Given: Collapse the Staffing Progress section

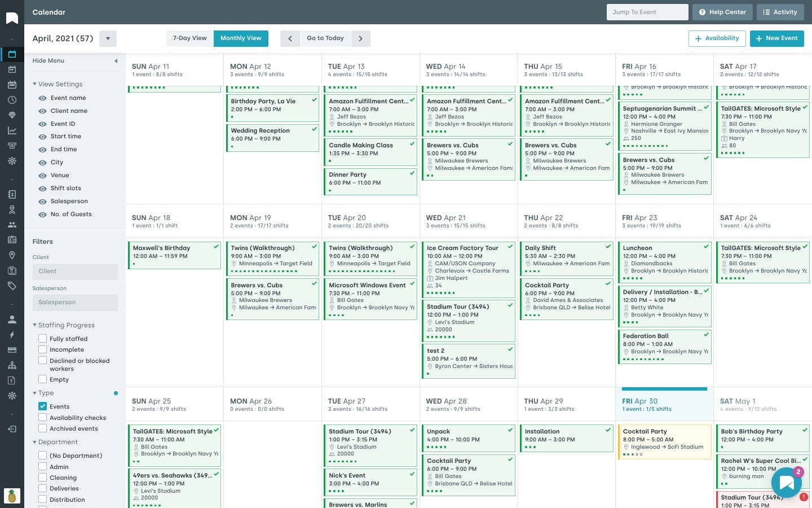Looking at the screenshot, I should pos(35,325).
